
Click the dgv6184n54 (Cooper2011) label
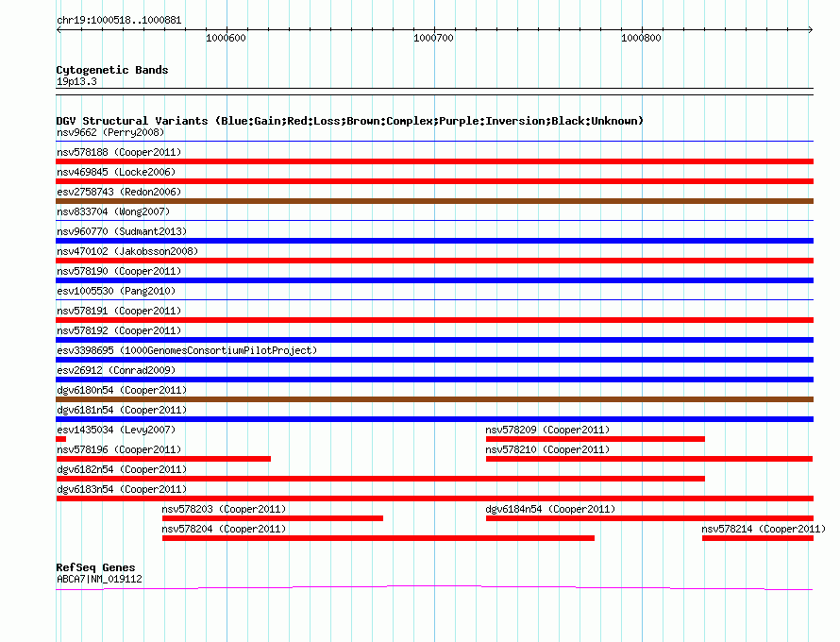[x=550, y=509]
